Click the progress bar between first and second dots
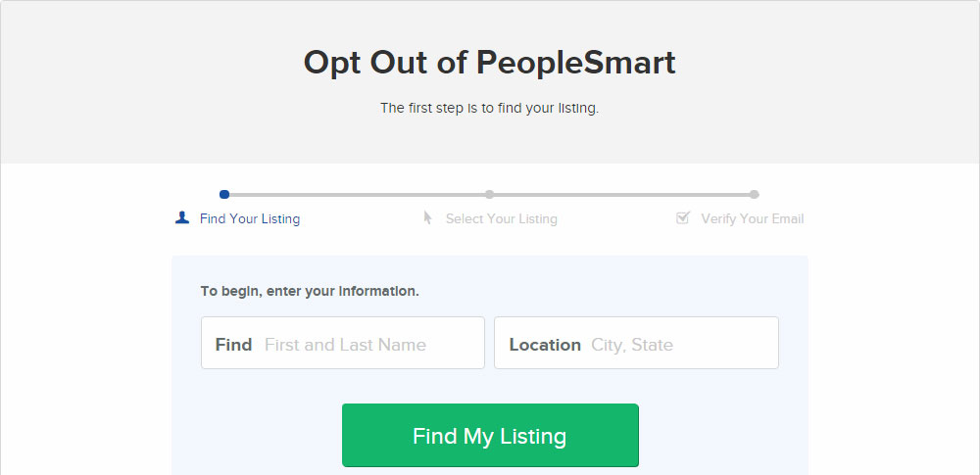 (x=357, y=194)
